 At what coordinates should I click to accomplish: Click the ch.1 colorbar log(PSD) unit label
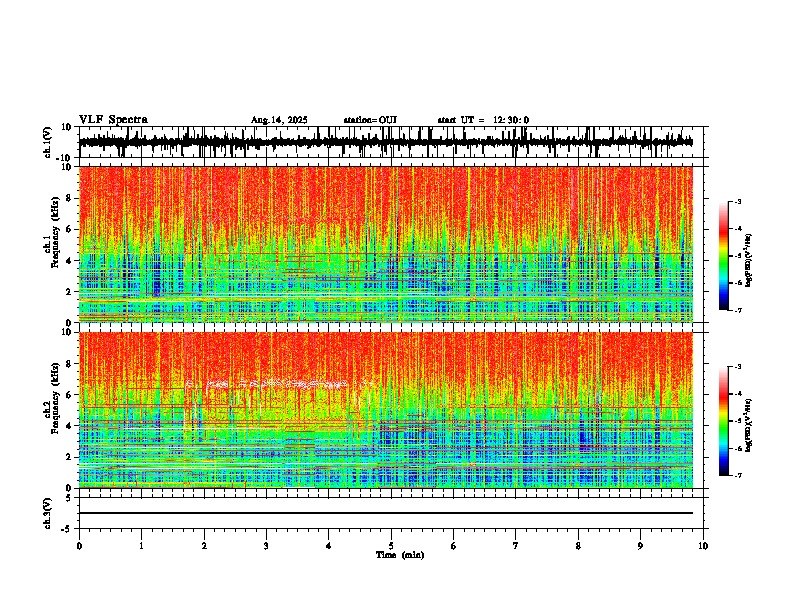point(749,261)
